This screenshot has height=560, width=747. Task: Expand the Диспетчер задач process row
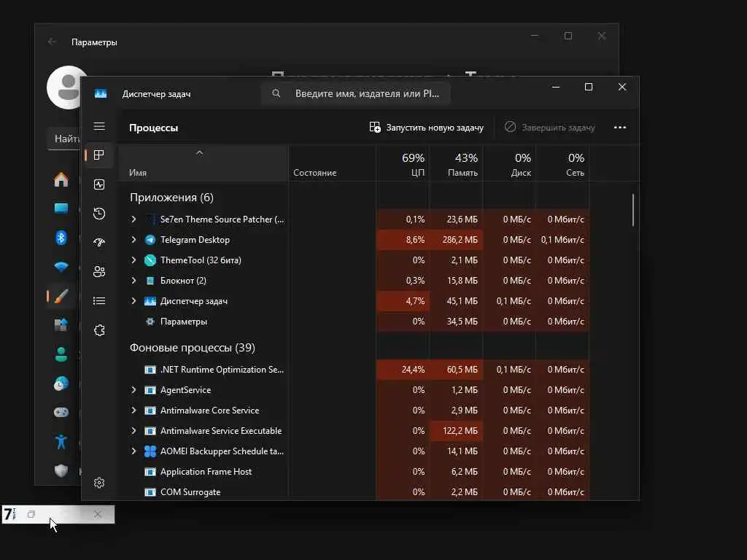click(134, 301)
